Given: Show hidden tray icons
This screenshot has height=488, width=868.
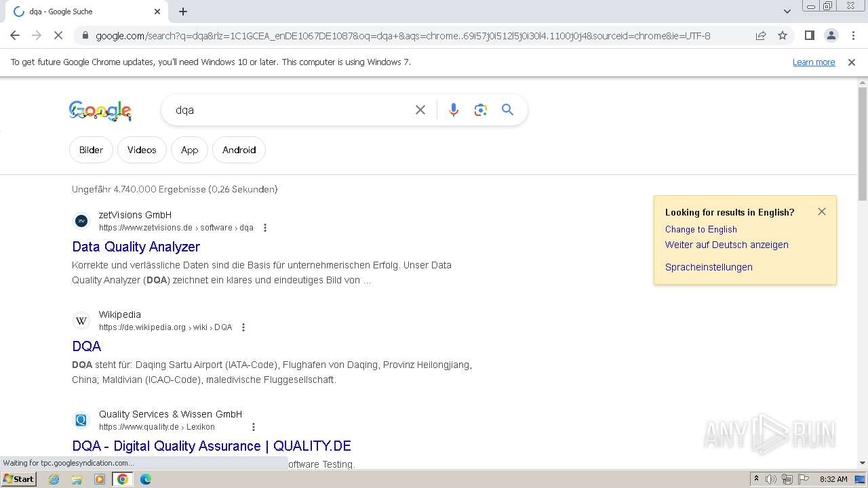Looking at the screenshot, I should coord(756,479).
